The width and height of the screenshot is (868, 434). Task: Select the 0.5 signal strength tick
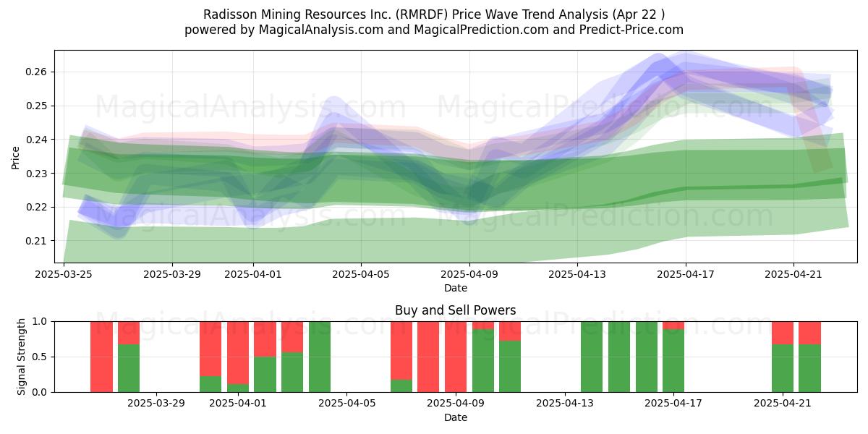tap(40, 357)
